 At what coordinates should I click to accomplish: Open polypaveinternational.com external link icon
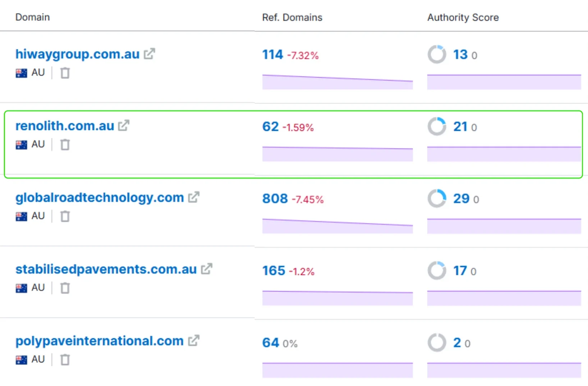194,341
